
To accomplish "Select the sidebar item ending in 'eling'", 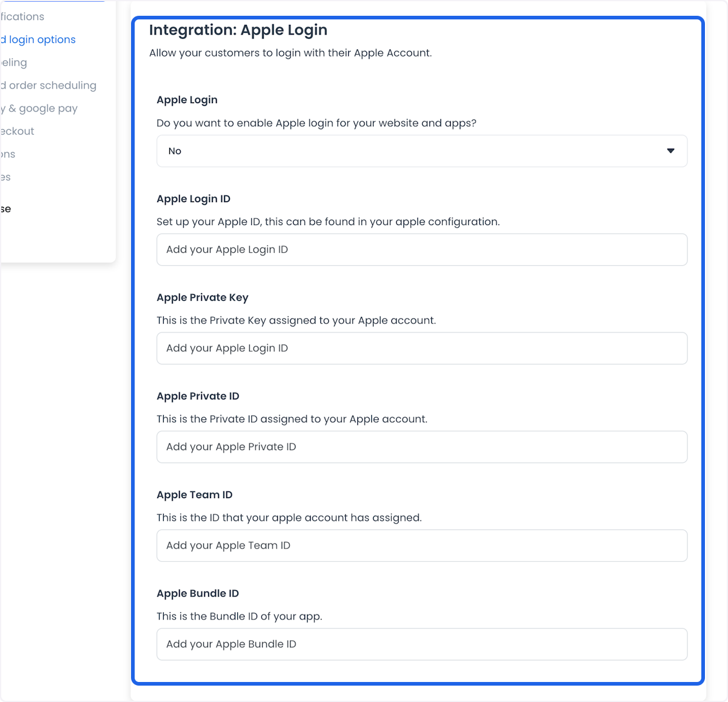I will click(14, 62).
